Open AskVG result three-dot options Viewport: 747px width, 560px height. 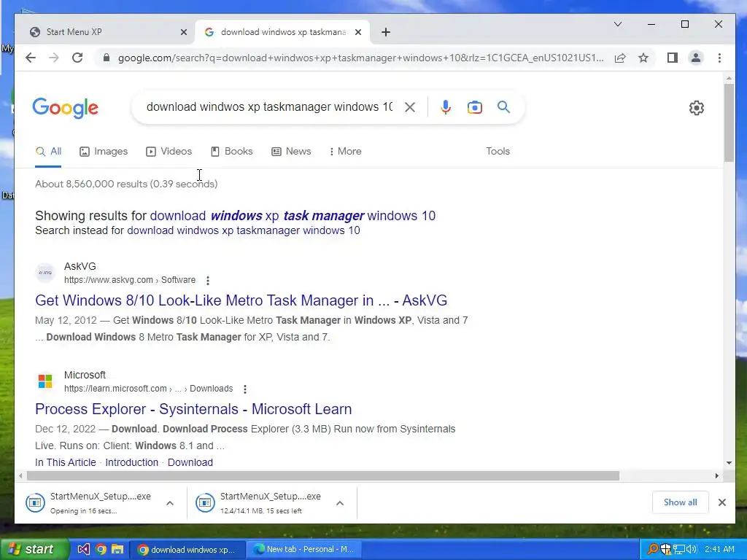[x=208, y=281]
